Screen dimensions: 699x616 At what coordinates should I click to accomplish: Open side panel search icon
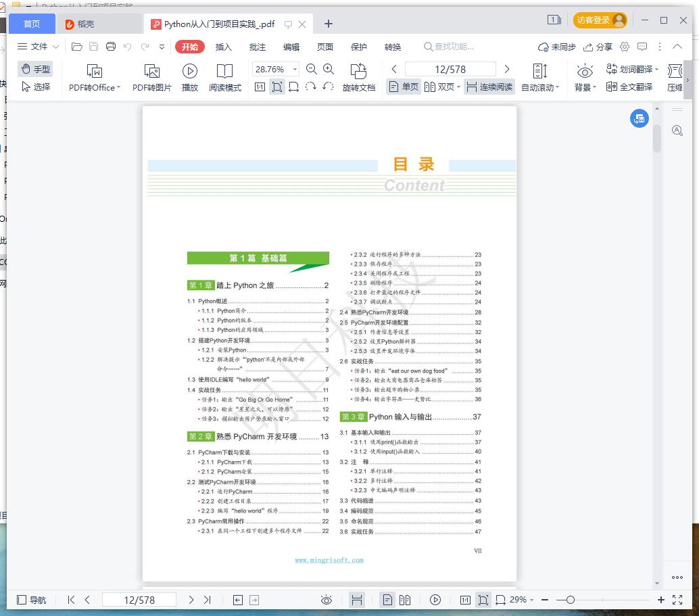(677, 131)
